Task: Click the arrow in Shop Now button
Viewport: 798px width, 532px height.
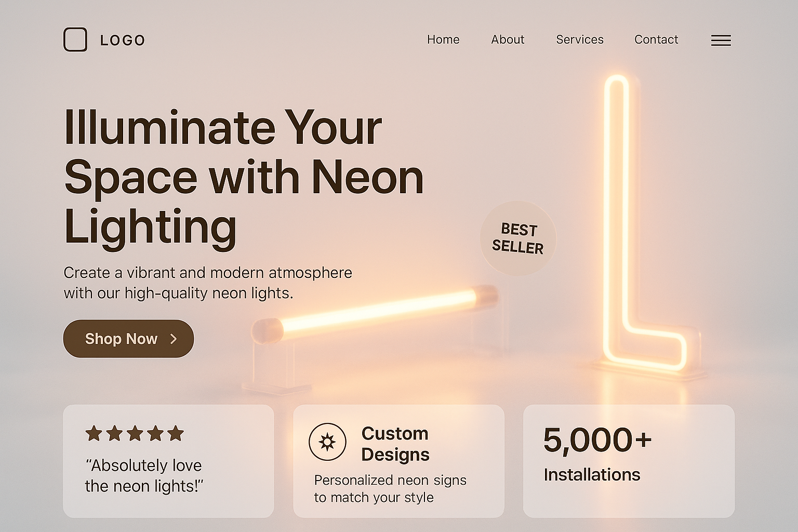Action: tap(174, 339)
